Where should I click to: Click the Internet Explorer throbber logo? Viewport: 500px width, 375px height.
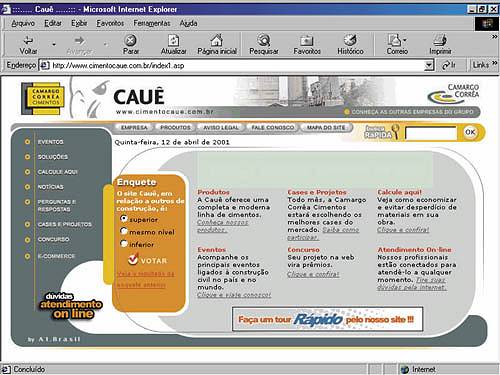(x=487, y=24)
